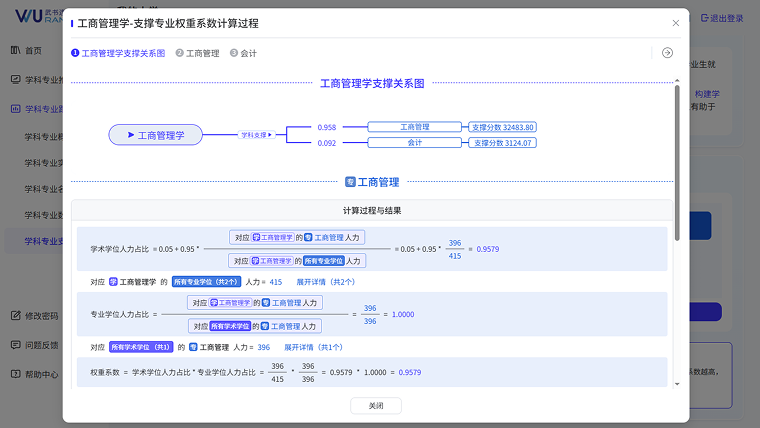The image size is (760, 428).
Task: Click the 415 manpower value
Action: [x=276, y=282]
